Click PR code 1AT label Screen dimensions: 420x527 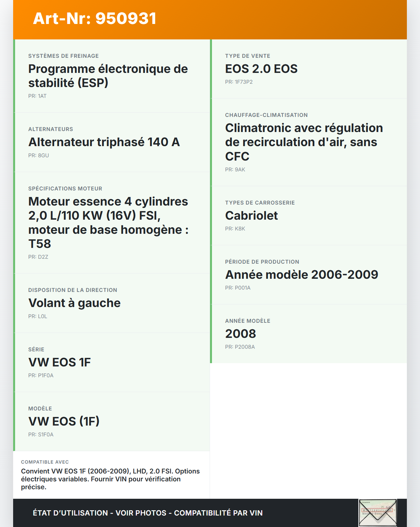click(37, 96)
